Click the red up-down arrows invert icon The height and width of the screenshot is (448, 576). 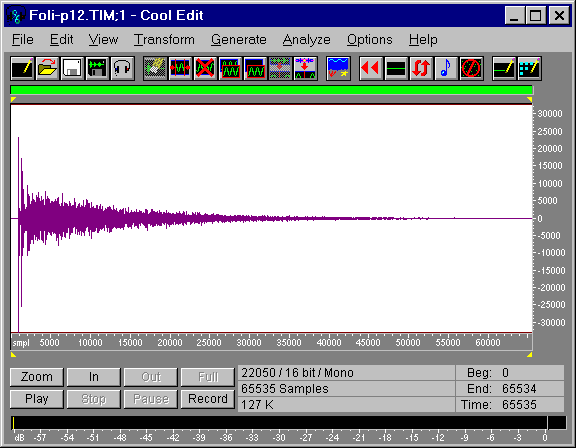tap(421, 69)
